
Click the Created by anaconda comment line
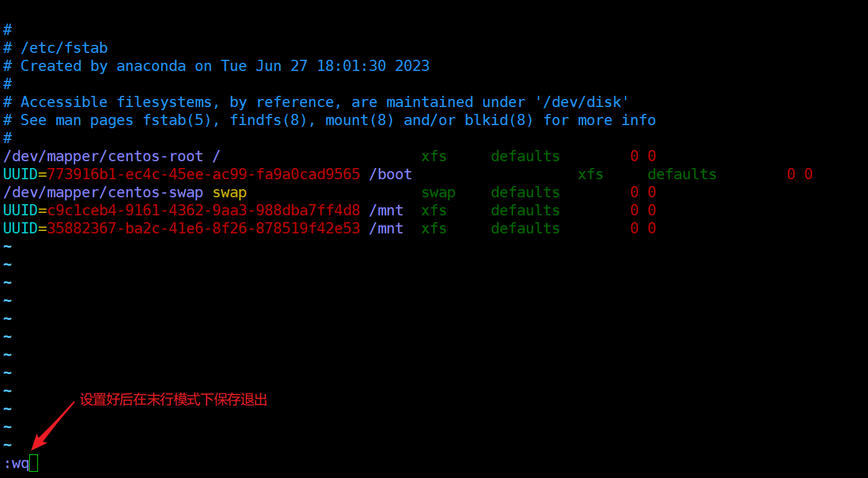224,66
